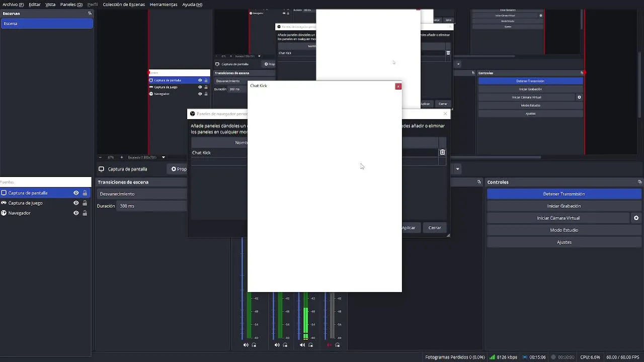Click the monitor icon beside Captura de pantalla toolbar label

pos(101,169)
